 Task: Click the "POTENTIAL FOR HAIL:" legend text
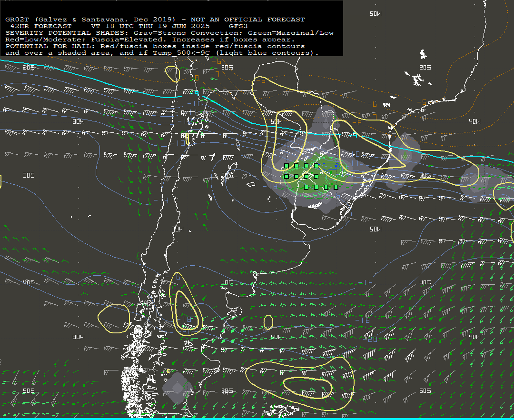click(x=51, y=46)
